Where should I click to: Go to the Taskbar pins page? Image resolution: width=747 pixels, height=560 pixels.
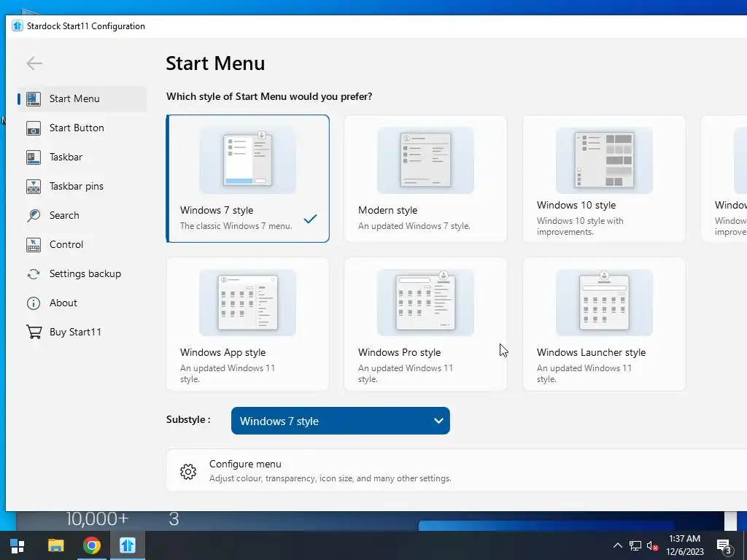82,186
